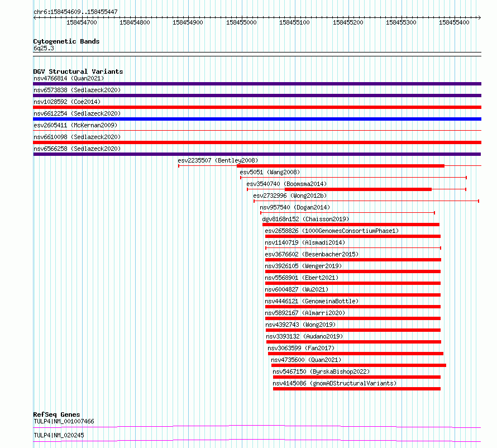This screenshot has width=497, height=448.
Task: Click nsv6004827 (Wu2021) label
Action: point(297,289)
